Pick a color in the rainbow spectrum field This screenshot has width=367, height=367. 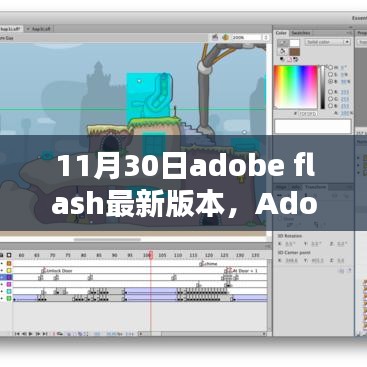296,87
